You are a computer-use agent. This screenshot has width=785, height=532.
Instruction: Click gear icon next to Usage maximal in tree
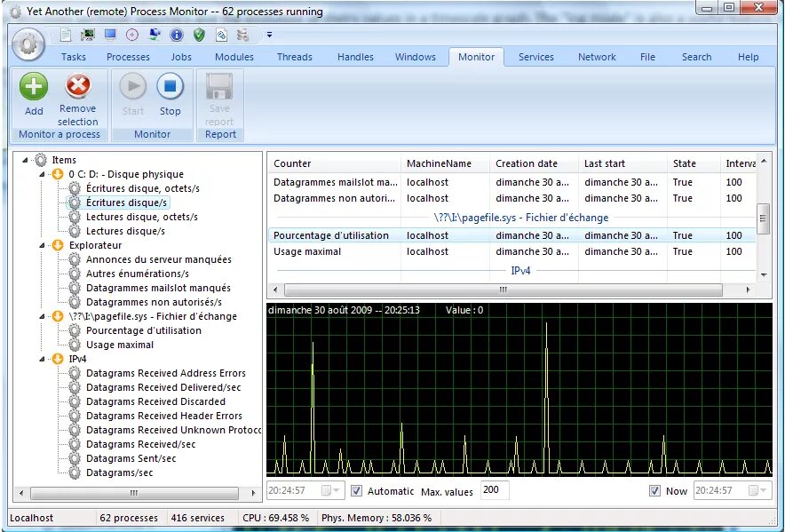pyautogui.click(x=75, y=345)
